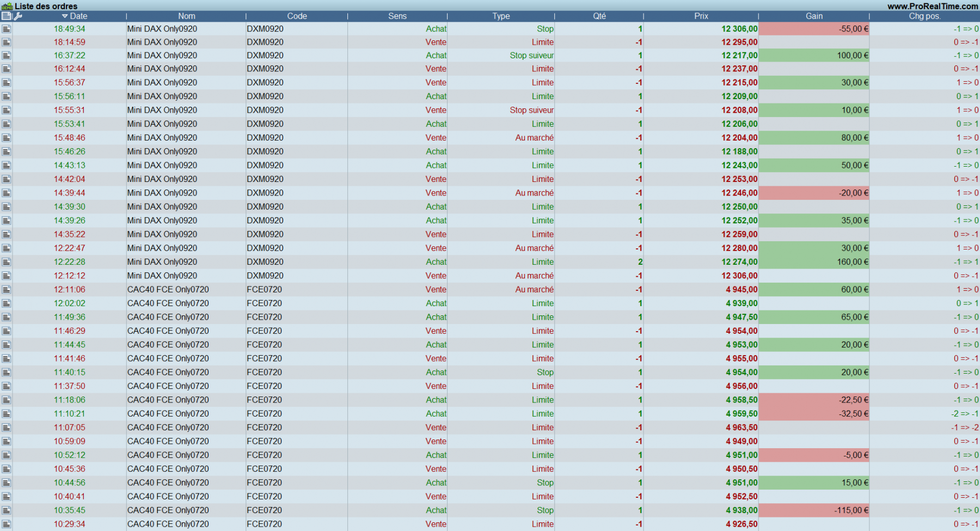Open the wrench settings icon in header
Screen dimensions: 980x531
click(x=18, y=16)
